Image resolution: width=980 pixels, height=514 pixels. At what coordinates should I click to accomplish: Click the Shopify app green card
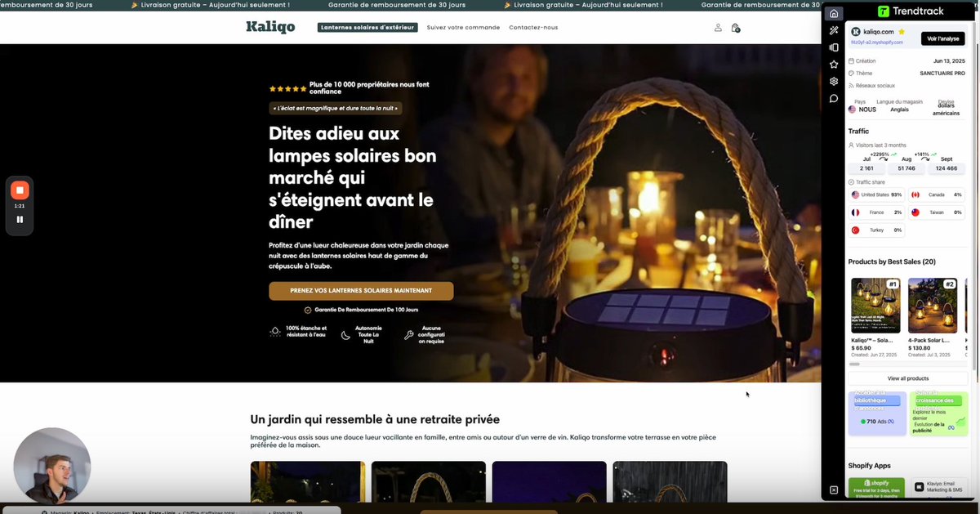[877, 487]
